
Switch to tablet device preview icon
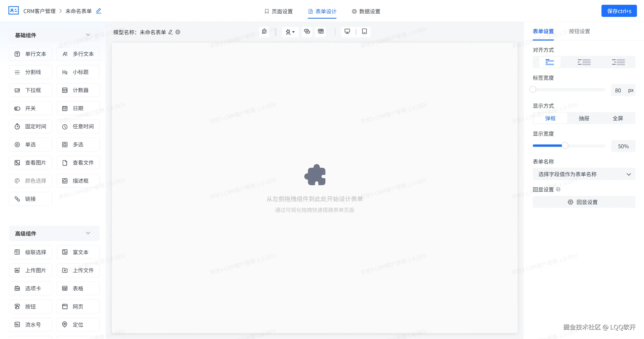coord(364,31)
